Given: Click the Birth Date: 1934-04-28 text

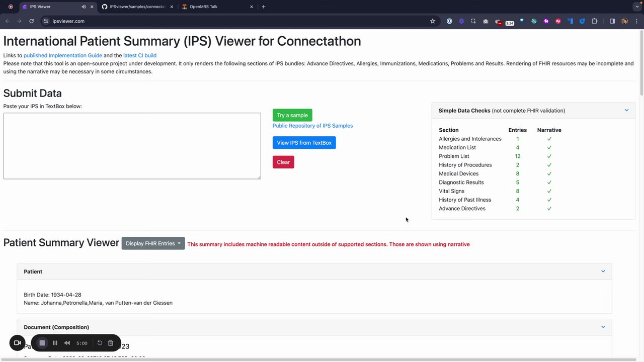Looking at the screenshot, I should point(52,295).
